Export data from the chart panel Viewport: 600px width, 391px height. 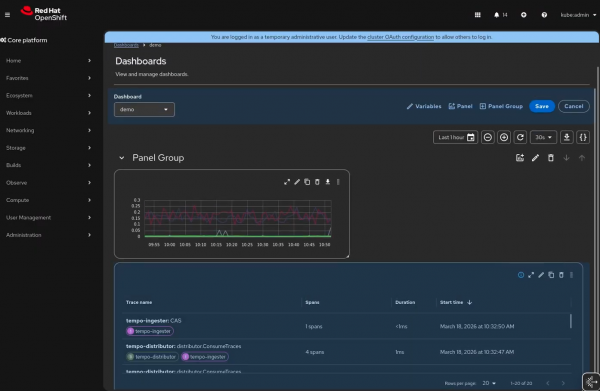[x=328, y=182]
